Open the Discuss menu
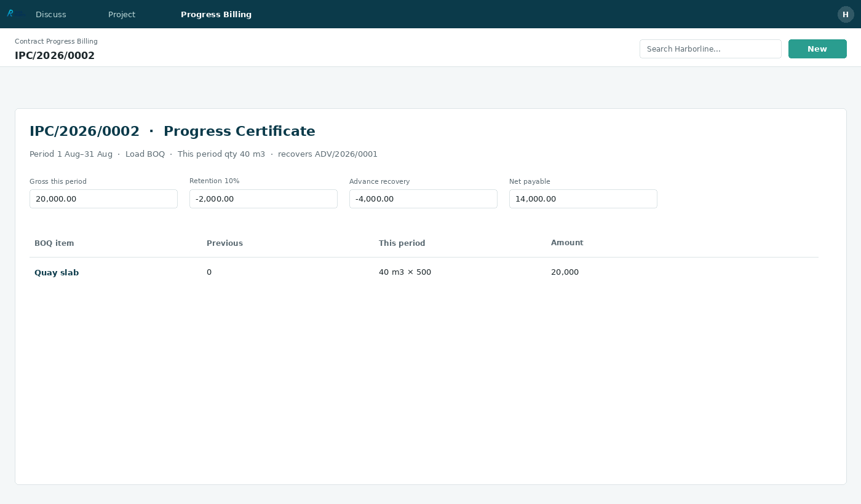The height and width of the screenshot is (504, 861). pos(51,14)
